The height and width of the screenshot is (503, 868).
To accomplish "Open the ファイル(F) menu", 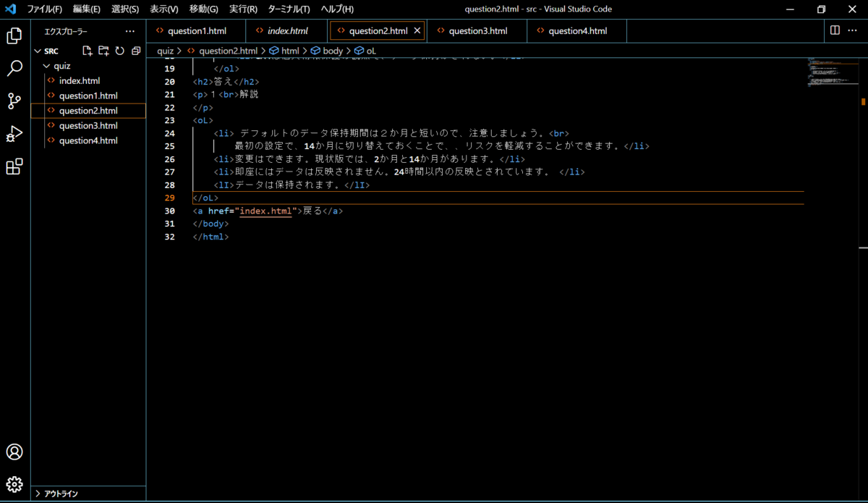I will [x=44, y=9].
